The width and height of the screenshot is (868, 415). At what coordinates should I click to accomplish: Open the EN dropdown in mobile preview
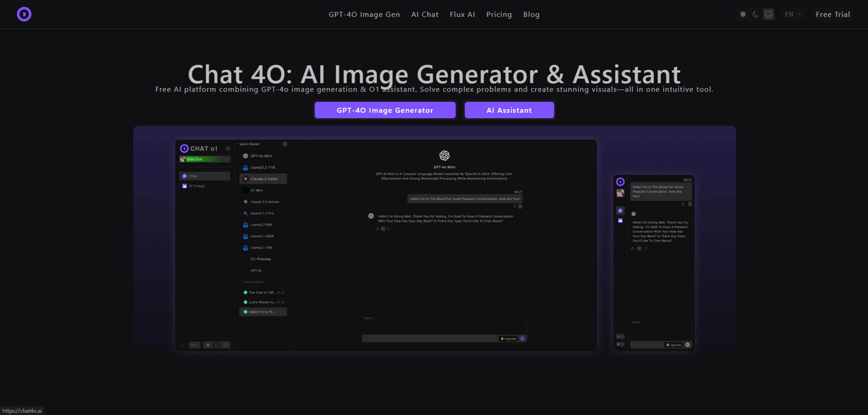point(620,337)
